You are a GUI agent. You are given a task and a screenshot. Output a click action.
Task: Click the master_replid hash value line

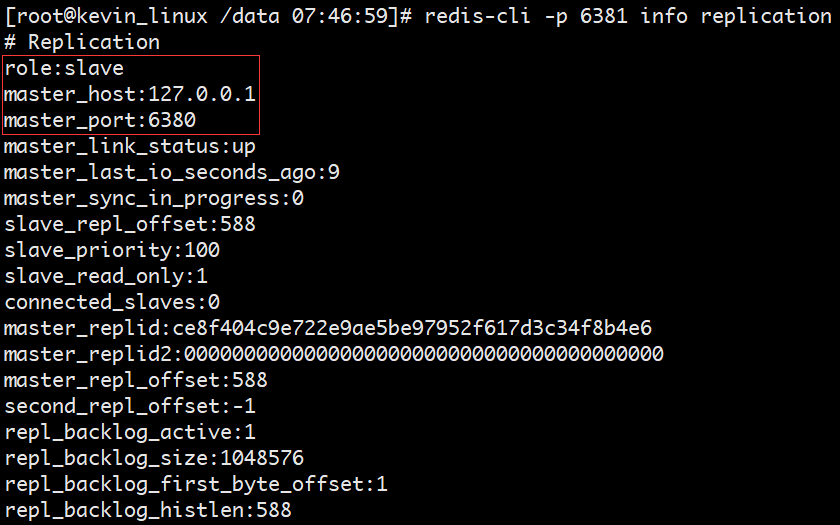pos(328,328)
